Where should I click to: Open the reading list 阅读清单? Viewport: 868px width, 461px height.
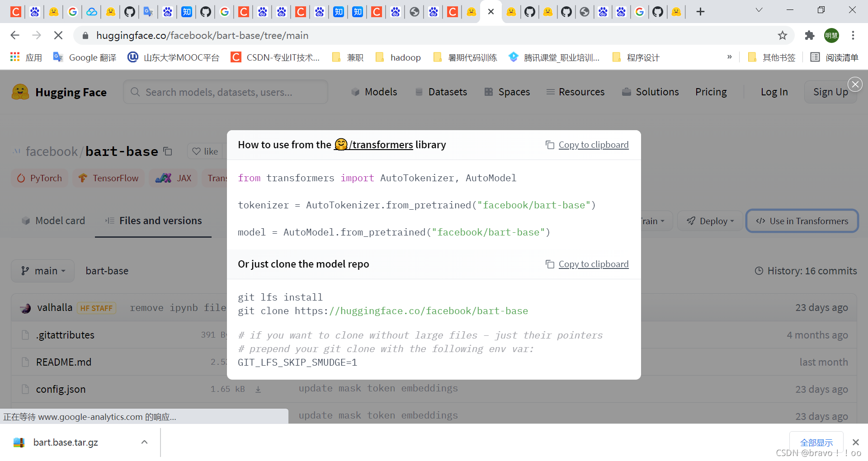tap(835, 57)
